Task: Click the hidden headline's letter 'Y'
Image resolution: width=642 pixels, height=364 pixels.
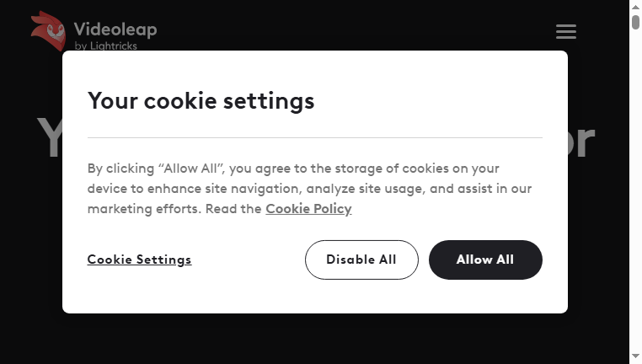Action: click(x=49, y=137)
